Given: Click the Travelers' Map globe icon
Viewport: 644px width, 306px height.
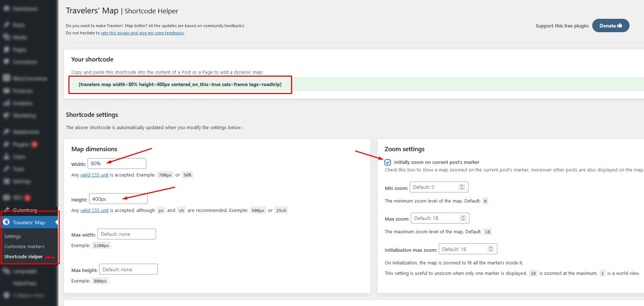Looking at the screenshot, I should click(x=7, y=222).
